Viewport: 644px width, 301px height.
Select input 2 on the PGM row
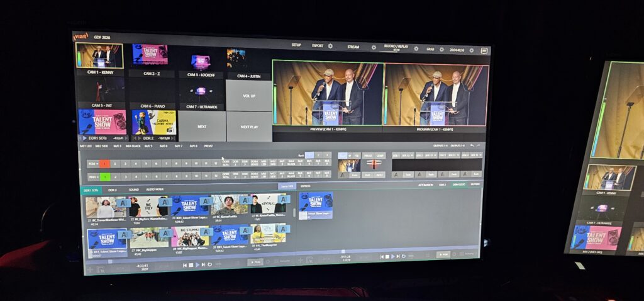pos(115,164)
